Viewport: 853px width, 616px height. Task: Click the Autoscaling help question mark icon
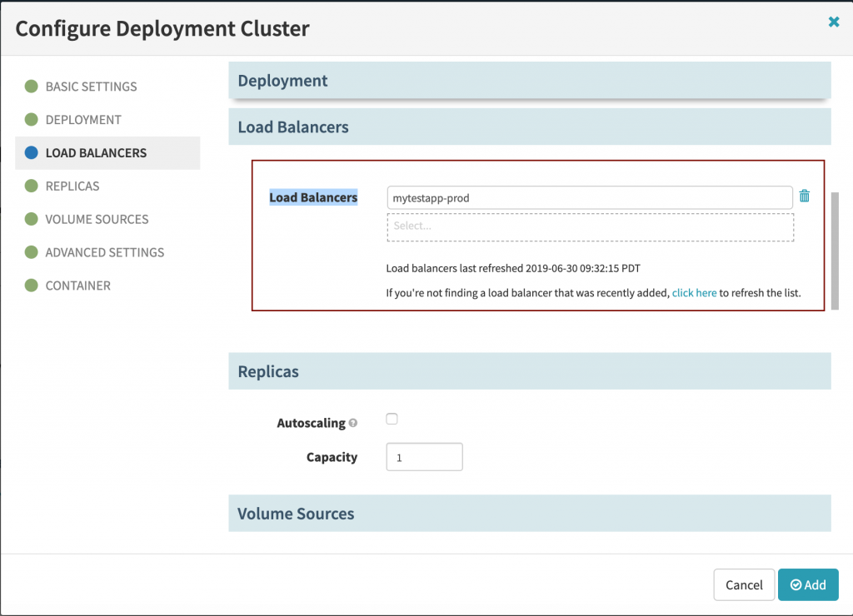click(x=353, y=424)
